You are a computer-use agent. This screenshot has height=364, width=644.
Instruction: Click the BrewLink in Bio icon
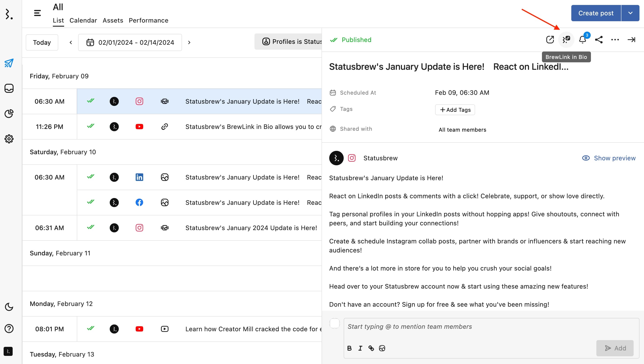tap(566, 40)
